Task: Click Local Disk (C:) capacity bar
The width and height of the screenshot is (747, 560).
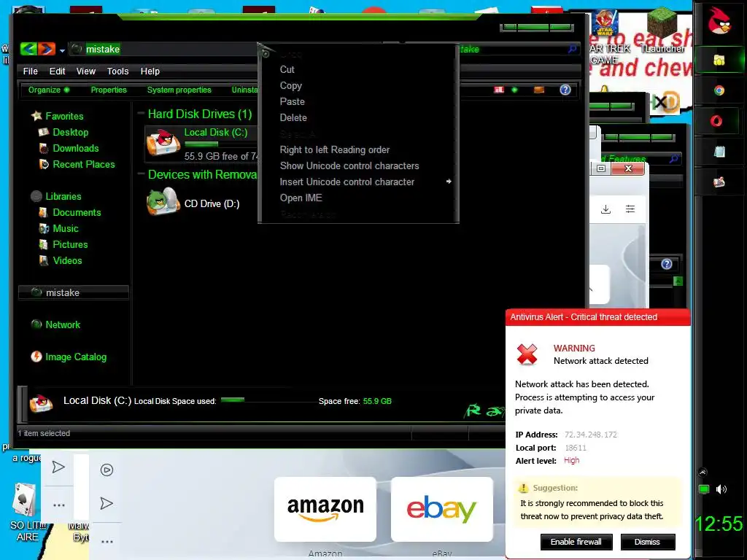Action: coord(220,144)
